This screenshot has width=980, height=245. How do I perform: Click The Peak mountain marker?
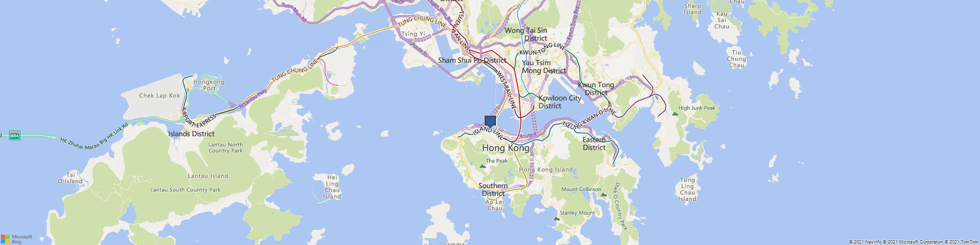click(482, 166)
